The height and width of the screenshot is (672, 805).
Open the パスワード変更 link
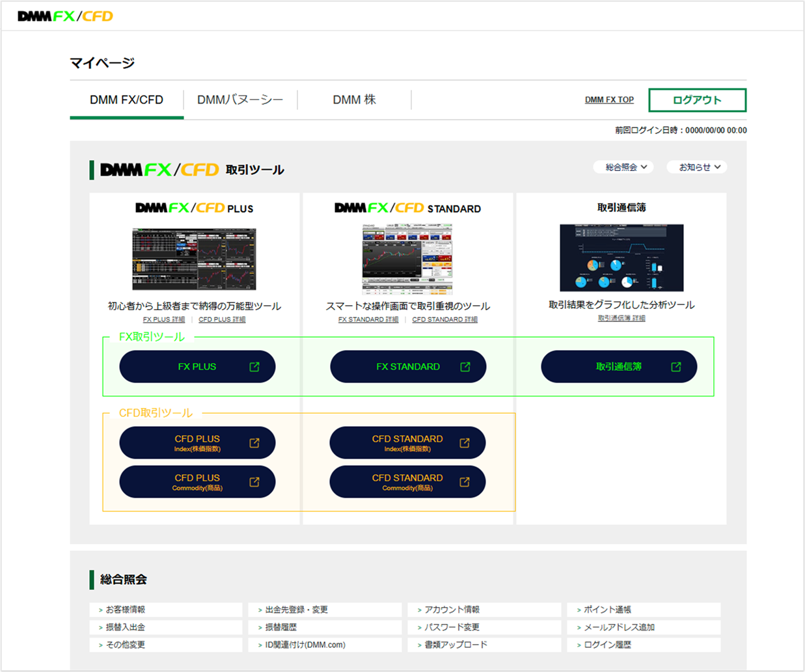pyautogui.click(x=451, y=626)
